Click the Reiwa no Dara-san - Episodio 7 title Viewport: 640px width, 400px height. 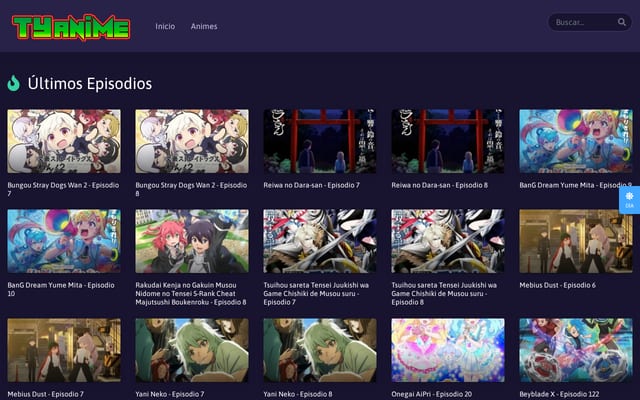point(311,185)
